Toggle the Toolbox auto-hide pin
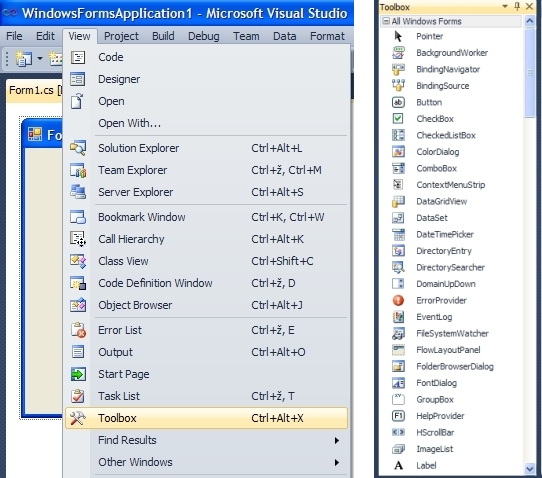The width and height of the screenshot is (542, 478). click(517, 6)
